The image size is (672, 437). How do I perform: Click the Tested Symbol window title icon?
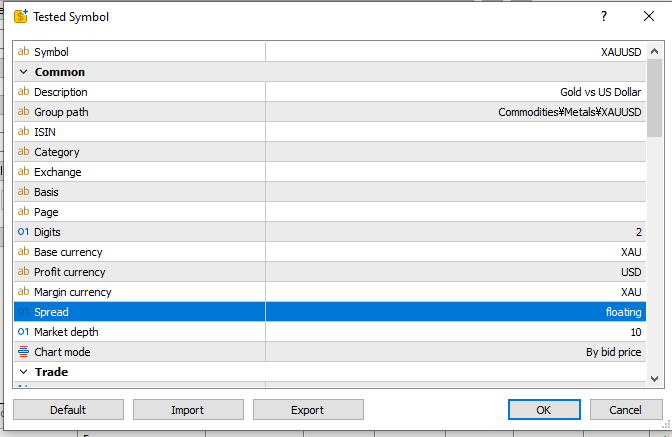(19, 17)
